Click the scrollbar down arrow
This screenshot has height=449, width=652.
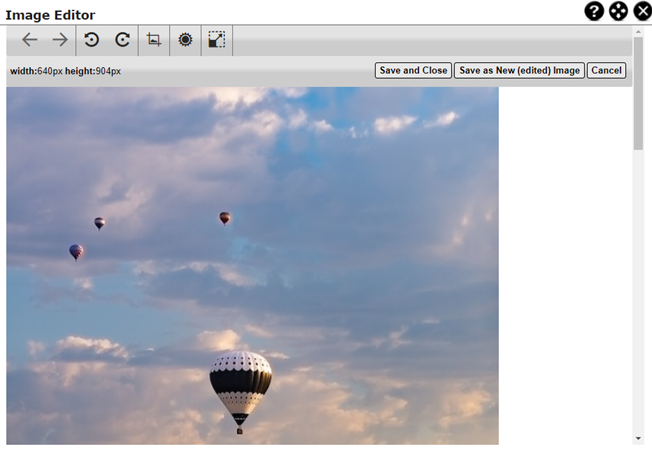[638, 438]
